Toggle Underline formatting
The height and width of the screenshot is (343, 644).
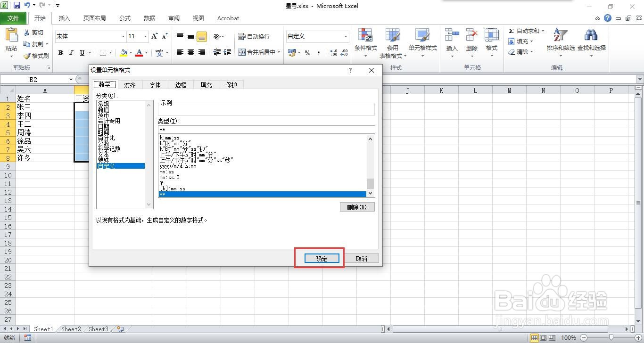click(x=82, y=53)
